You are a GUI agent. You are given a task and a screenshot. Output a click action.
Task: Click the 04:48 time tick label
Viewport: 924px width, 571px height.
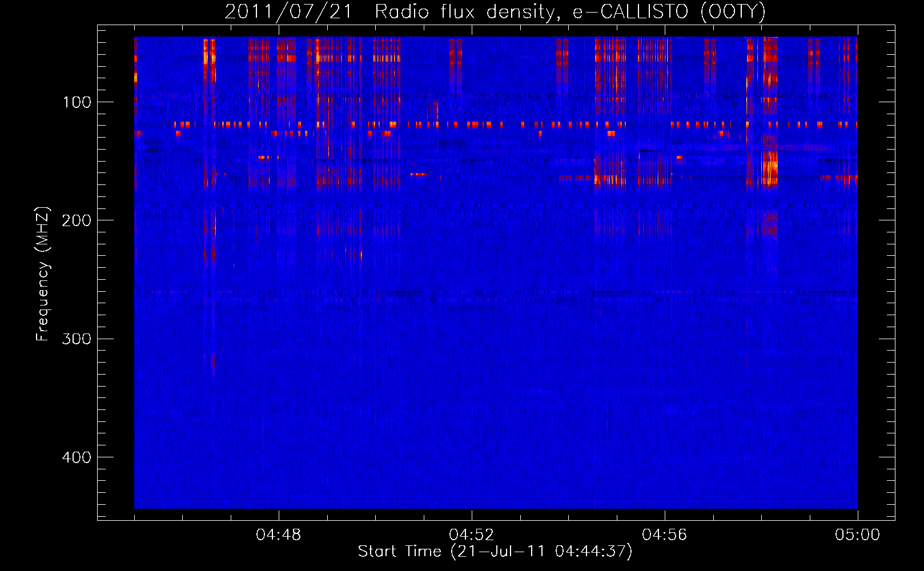pos(279,535)
